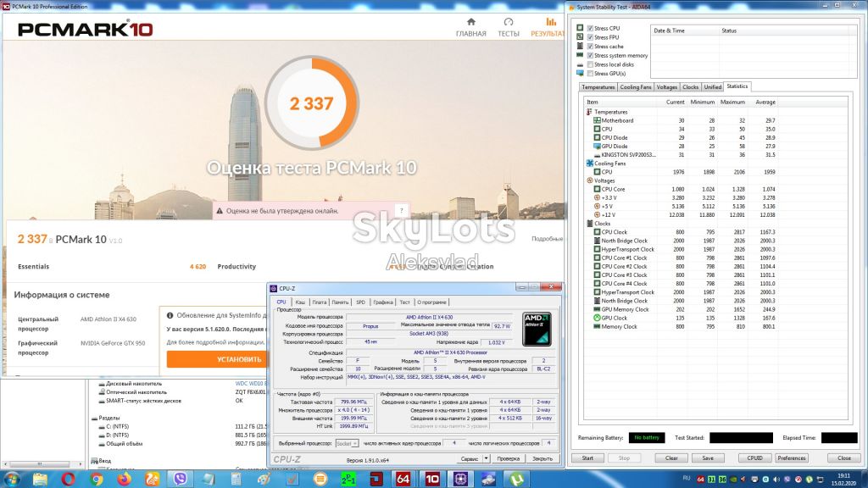The image size is (868, 488).
Task: Switch to PCMark 10 taskbar icon
Action: pyautogui.click(x=431, y=479)
